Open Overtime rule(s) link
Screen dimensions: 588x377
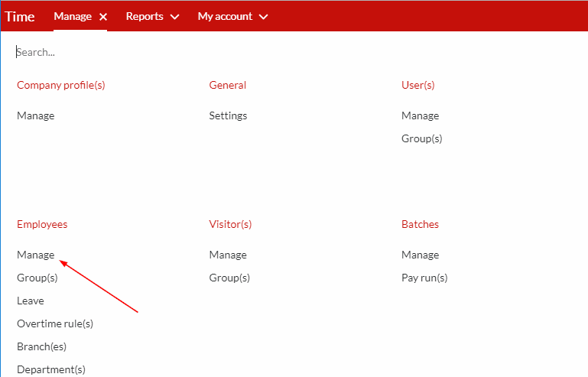pyautogui.click(x=55, y=323)
